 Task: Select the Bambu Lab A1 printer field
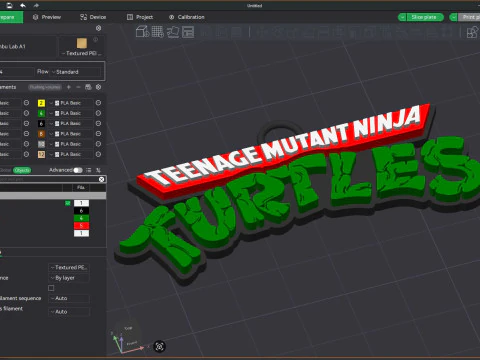(x=27, y=46)
